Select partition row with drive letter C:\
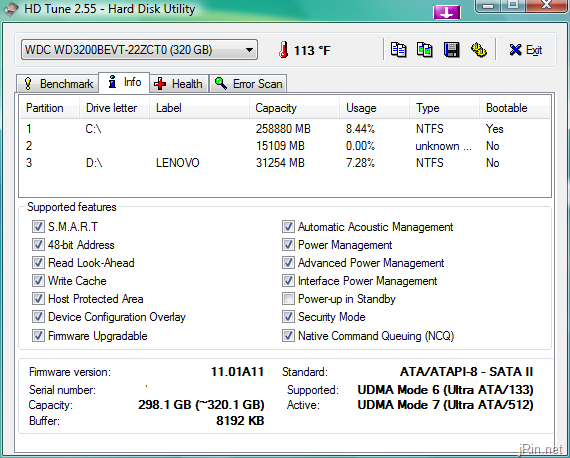Viewport: 570px width, 458px height. tap(285, 129)
